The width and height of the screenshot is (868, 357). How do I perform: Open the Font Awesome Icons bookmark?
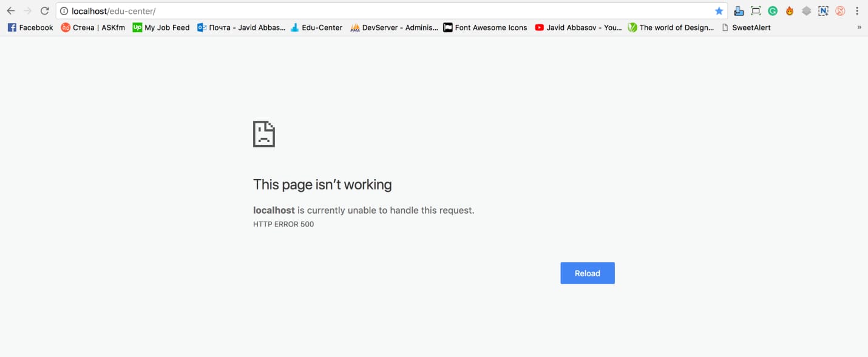click(x=484, y=27)
